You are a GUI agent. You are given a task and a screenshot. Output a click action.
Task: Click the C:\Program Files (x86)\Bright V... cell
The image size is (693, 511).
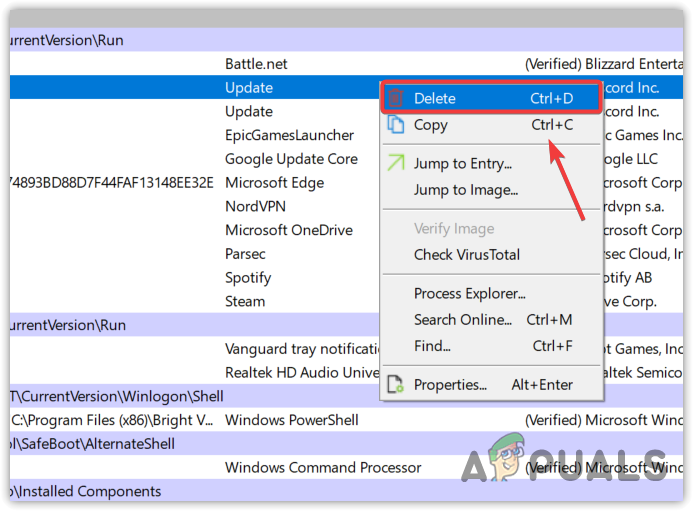(112, 420)
